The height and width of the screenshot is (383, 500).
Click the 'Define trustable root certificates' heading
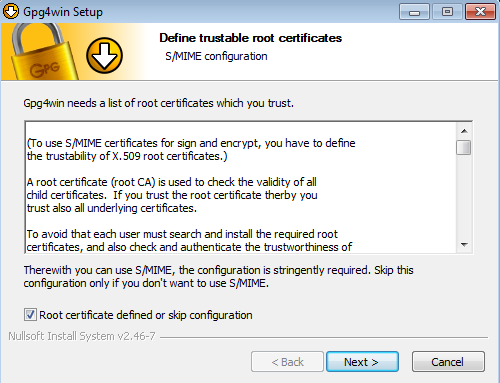click(250, 38)
